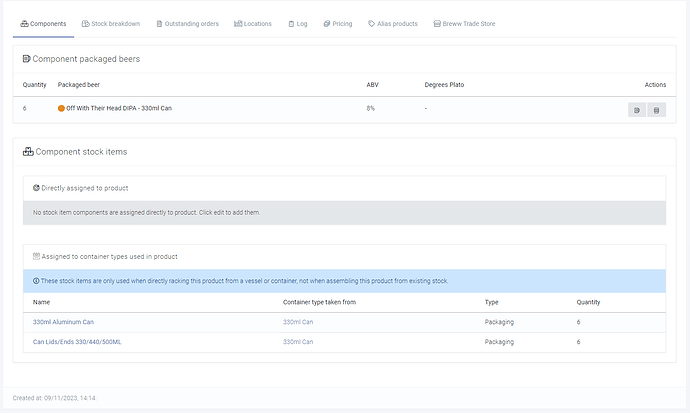This screenshot has height=413, width=690.
Task: Open 330ml Aluminum Can stock item
Action: (63, 322)
